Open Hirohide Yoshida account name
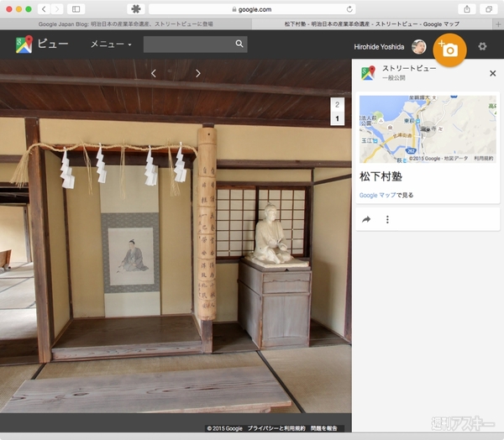This screenshot has height=440, width=504. point(379,47)
